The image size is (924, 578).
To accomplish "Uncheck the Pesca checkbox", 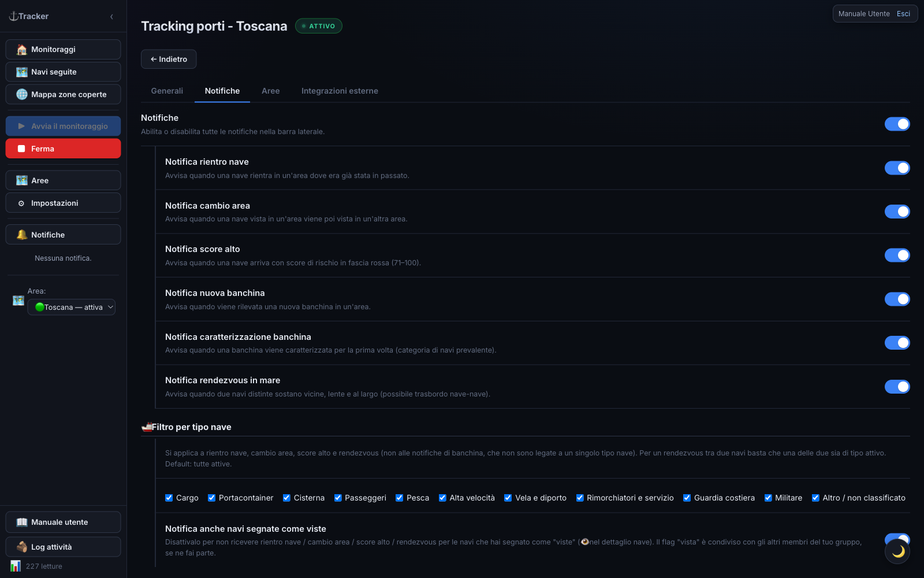I will point(399,498).
